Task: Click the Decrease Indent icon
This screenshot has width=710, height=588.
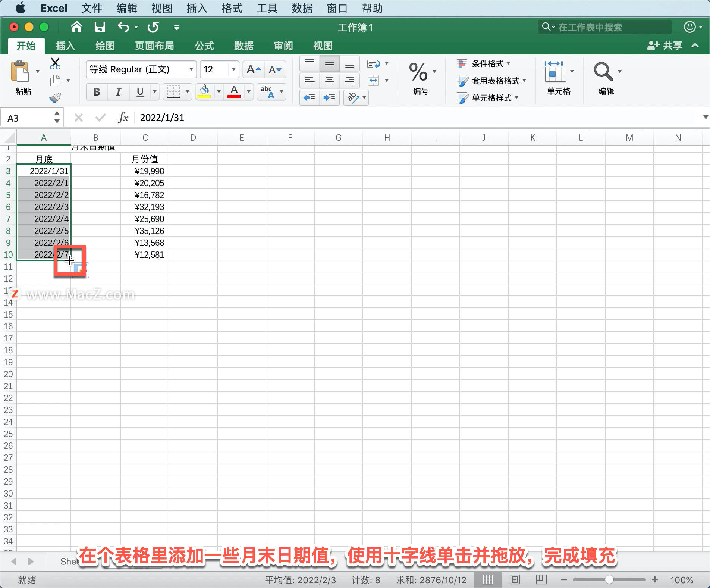Action: (x=309, y=98)
